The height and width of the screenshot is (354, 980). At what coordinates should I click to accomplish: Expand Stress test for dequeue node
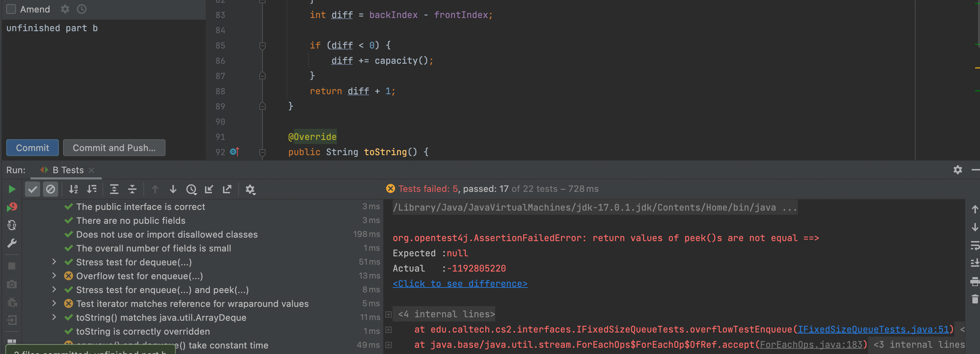click(x=54, y=262)
